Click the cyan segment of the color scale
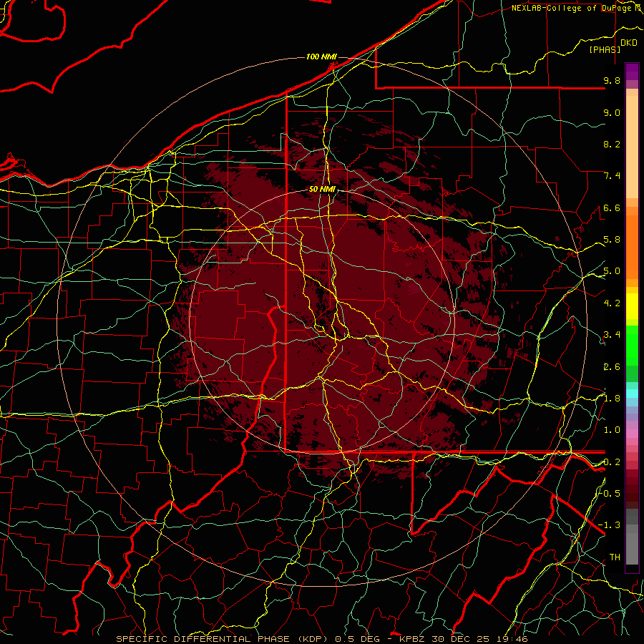Screen dimensions: 644x644 pyautogui.click(x=632, y=394)
